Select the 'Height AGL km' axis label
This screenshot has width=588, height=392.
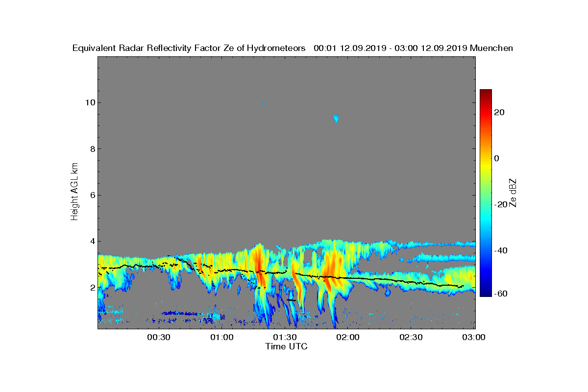(75, 191)
